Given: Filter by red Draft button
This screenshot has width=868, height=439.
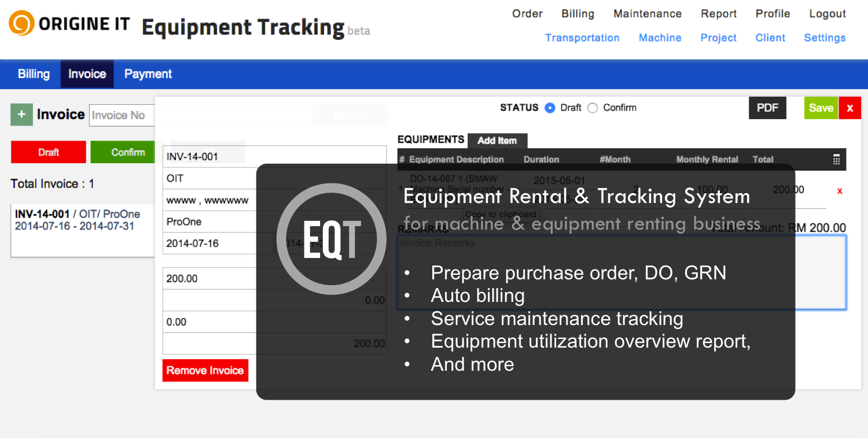Looking at the screenshot, I should pyautogui.click(x=49, y=152).
